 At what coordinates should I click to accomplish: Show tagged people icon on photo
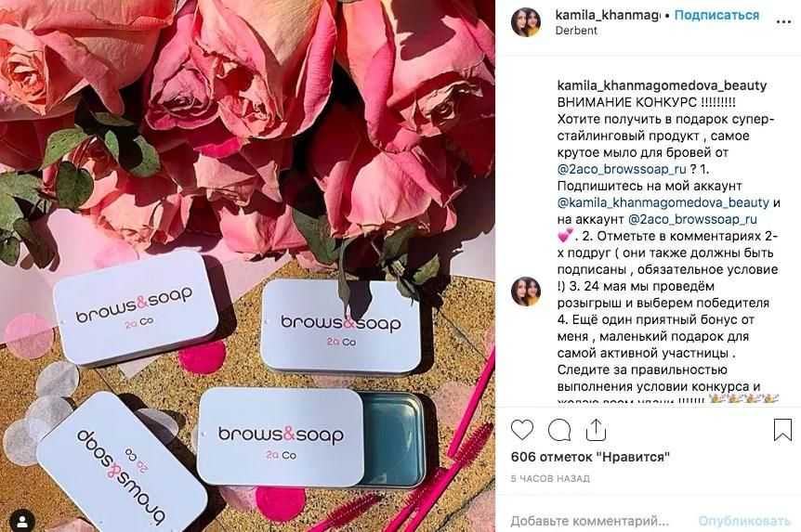[x=22, y=521]
